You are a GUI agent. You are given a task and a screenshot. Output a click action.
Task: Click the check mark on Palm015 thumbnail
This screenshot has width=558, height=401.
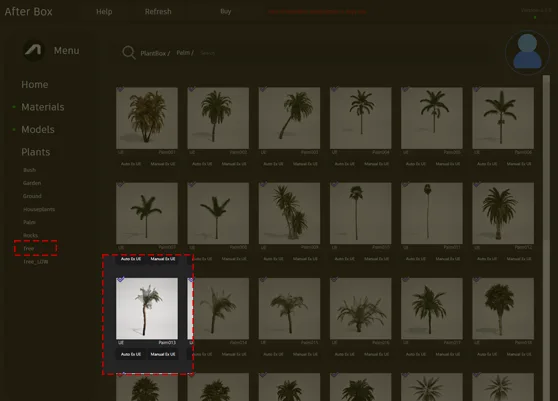(x=263, y=280)
